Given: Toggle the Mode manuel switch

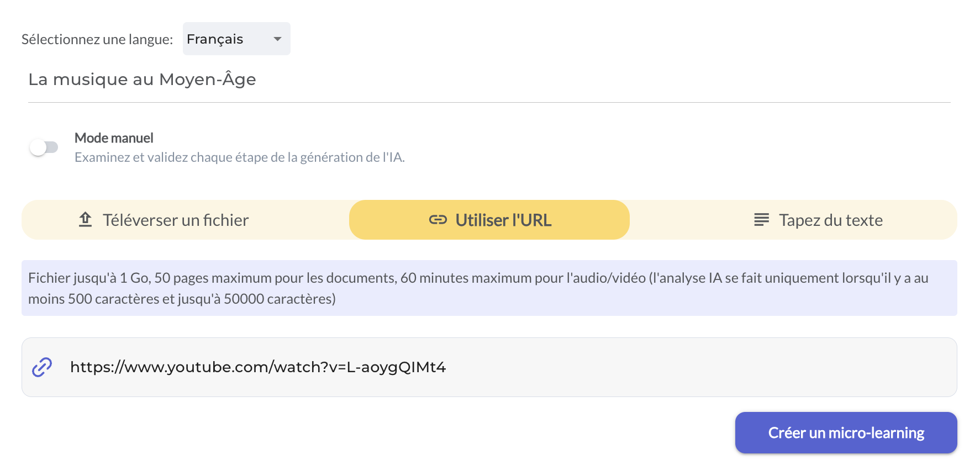Looking at the screenshot, I should coord(44,147).
